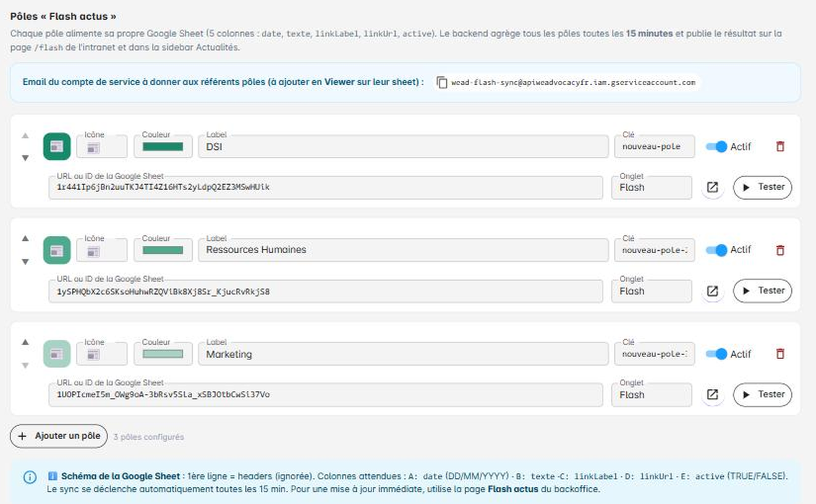Disable the Ressources Humaines Actif switch
Screen dimensions: 816x504
(716, 250)
